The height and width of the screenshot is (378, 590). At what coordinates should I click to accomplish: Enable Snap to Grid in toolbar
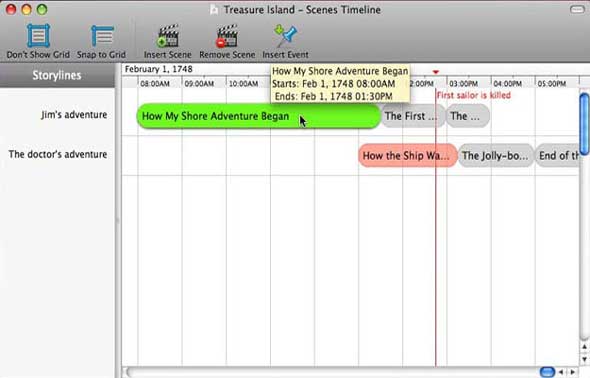pos(101,41)
